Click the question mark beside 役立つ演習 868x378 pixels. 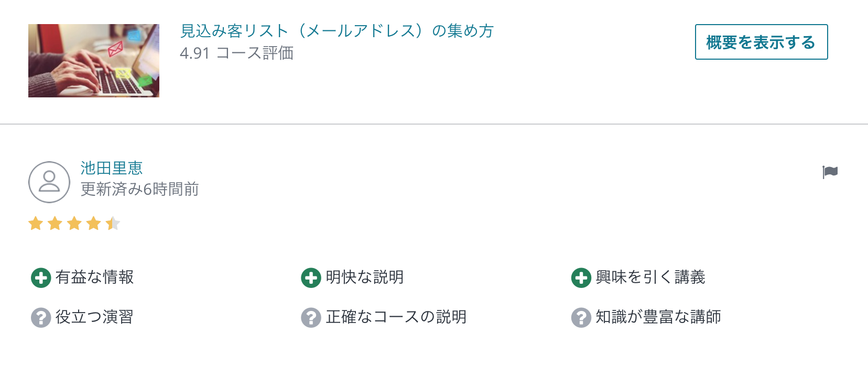tap(41, 317)
